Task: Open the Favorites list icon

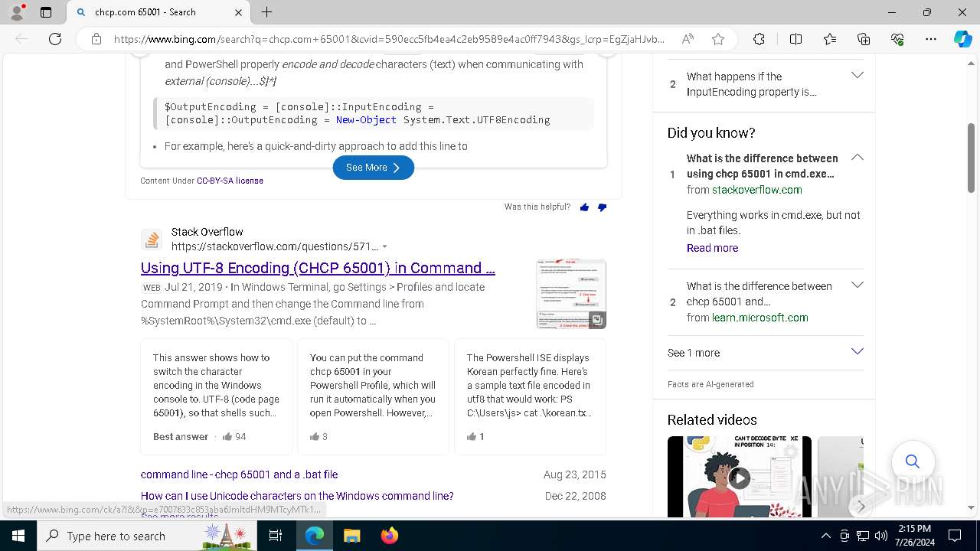Action: coord(830,39)
